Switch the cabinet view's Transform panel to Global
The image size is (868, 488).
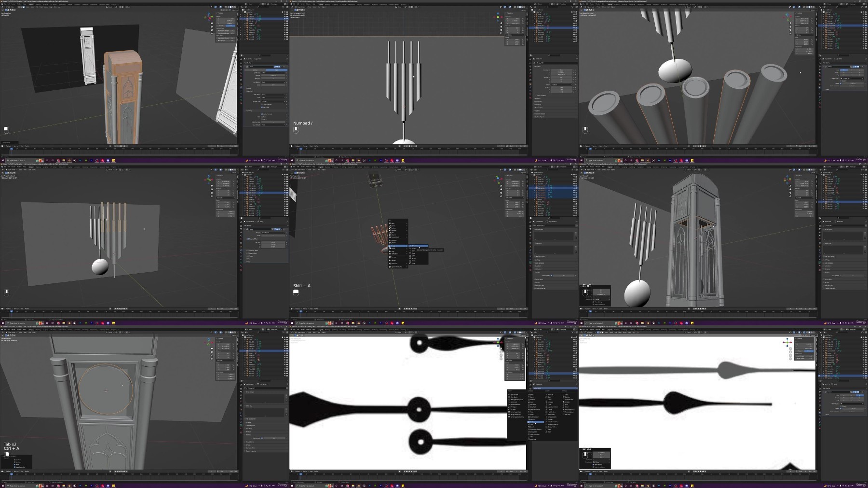tap(221, 26)
